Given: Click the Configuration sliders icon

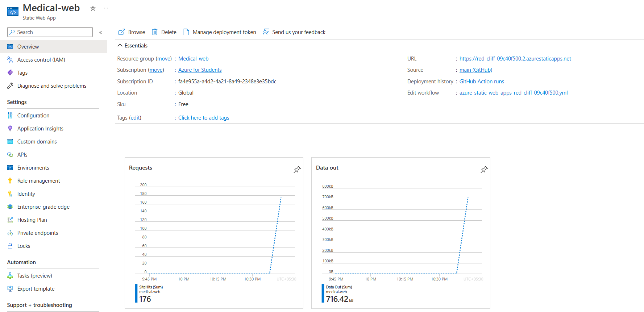Looking at the screenshot, I should pos(10,116).
